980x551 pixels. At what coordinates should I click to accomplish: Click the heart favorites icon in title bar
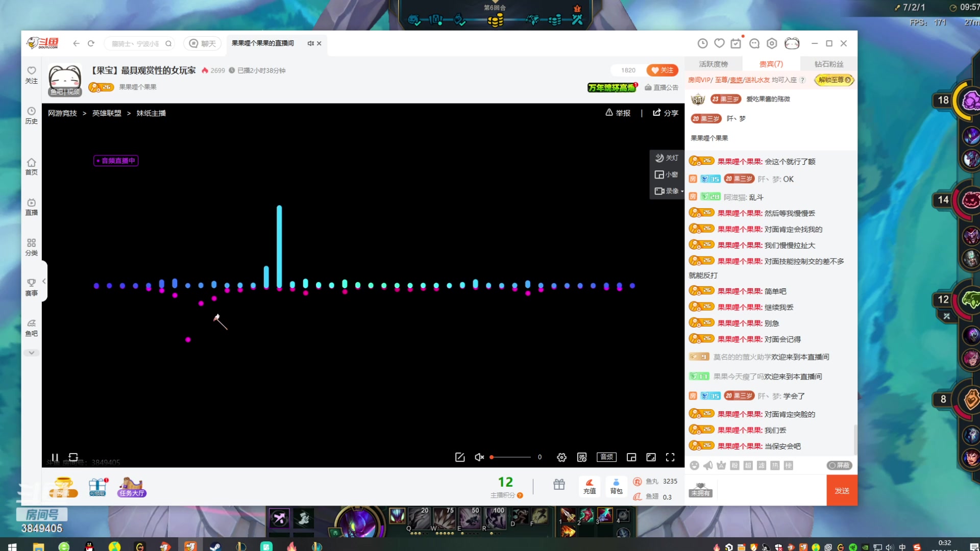point(719,43)
